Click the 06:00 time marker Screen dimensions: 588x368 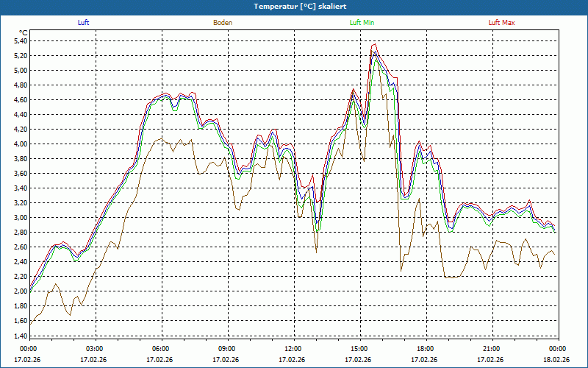tap(161, 349)
